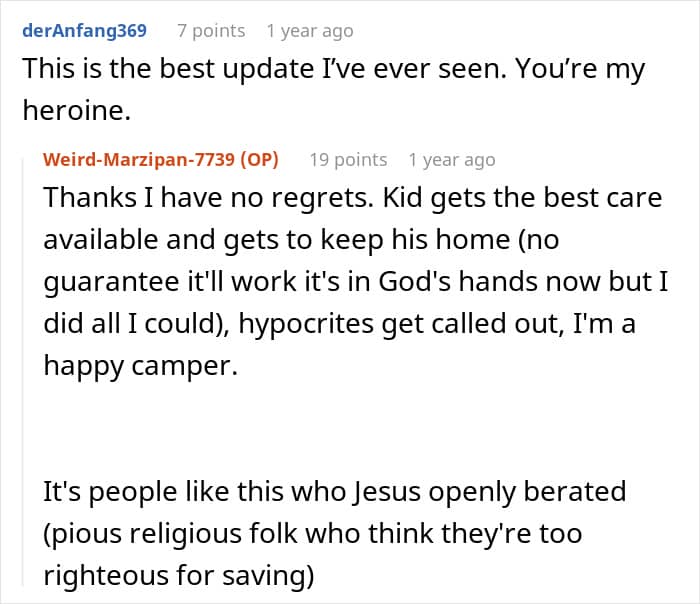The image size is (700, 604).
Task: Click the word "heroine" in the first comment
Action: click(x=75, y=112)
